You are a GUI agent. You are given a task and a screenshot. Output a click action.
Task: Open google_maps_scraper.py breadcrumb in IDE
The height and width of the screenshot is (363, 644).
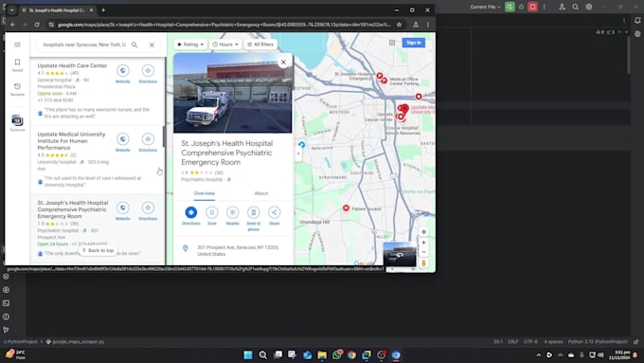(75, 341)
